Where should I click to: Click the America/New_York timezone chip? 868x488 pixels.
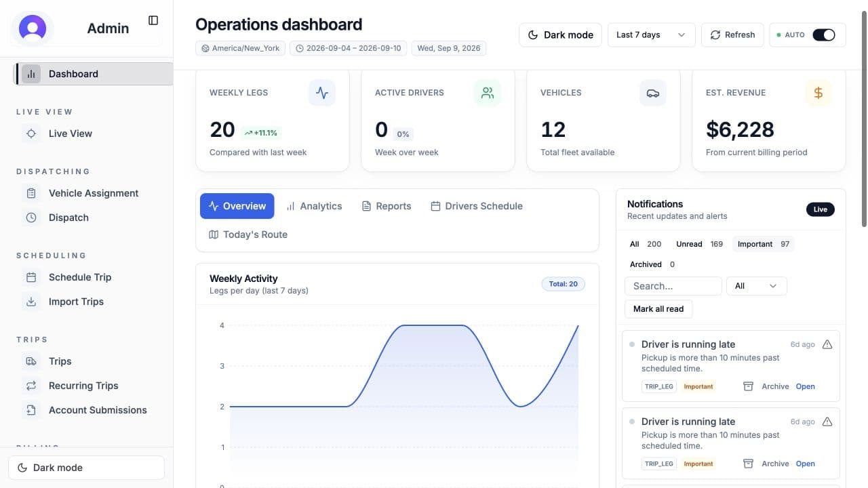coord(240,48)
